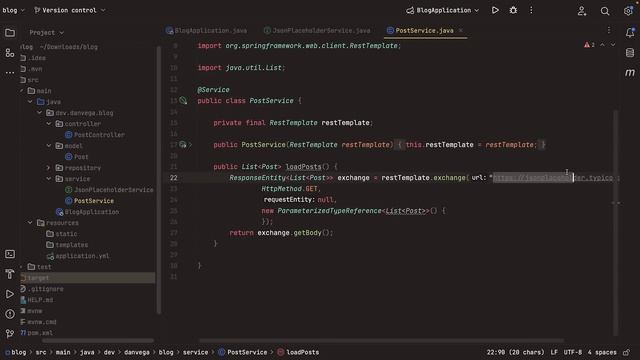Show more tool windows ellipsis in left sidebar
The height and width of the screenshot is (360, 640).
10,73
